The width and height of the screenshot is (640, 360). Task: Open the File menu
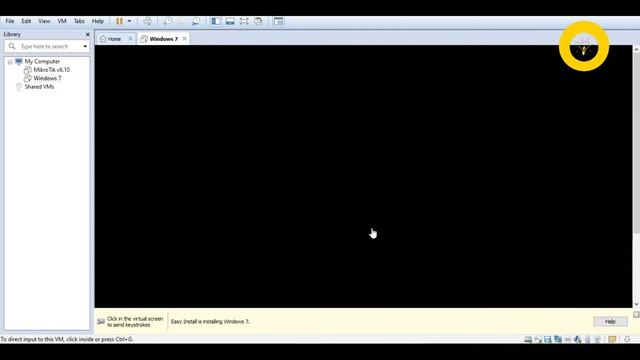[10, 21]
